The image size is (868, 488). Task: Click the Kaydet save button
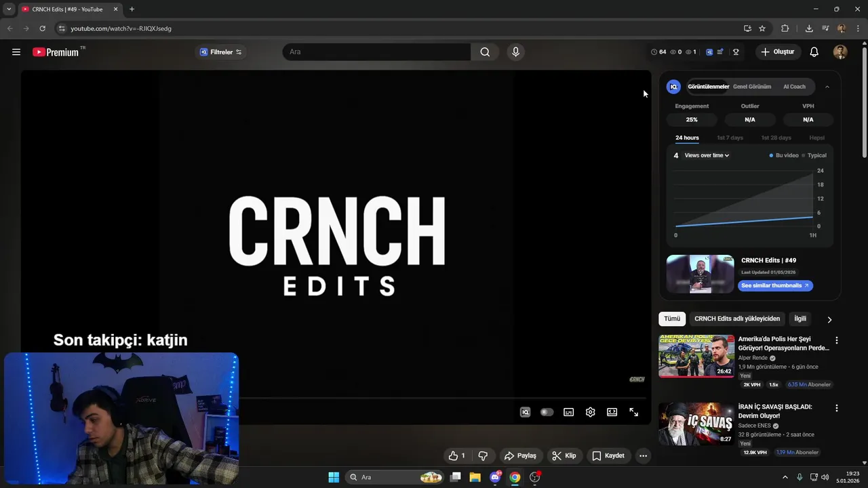[x=608, y=455]
